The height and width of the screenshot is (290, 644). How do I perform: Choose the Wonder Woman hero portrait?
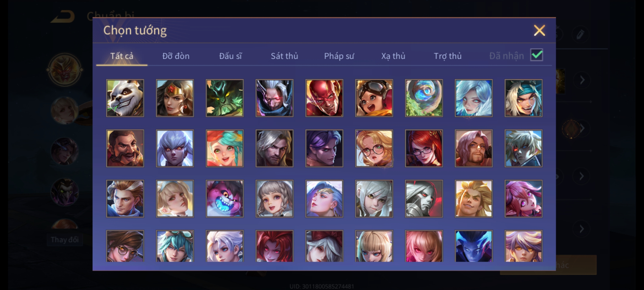coord(175,98)
